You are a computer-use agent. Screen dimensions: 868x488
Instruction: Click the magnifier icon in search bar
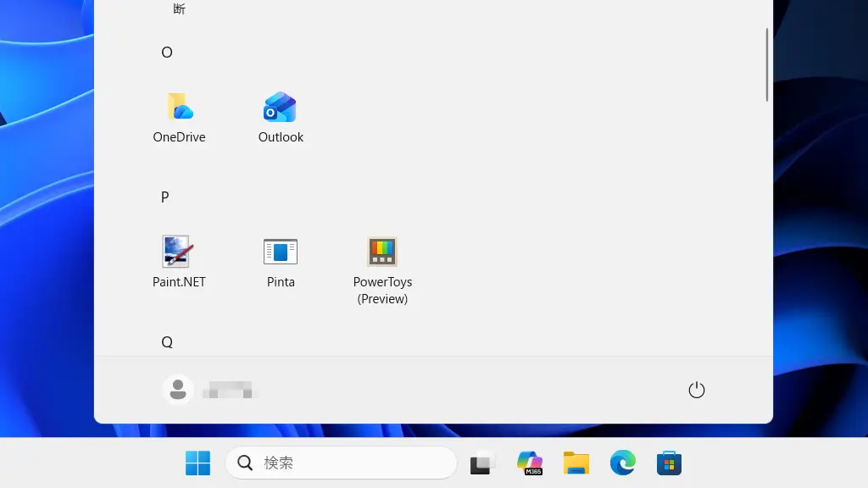point(245,463)
